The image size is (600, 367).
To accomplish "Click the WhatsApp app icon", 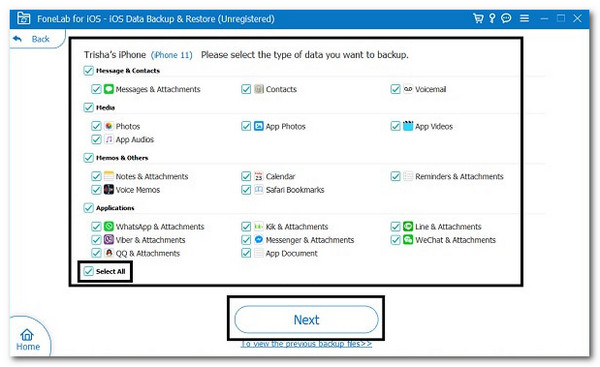I will click(x=109, y=226).
